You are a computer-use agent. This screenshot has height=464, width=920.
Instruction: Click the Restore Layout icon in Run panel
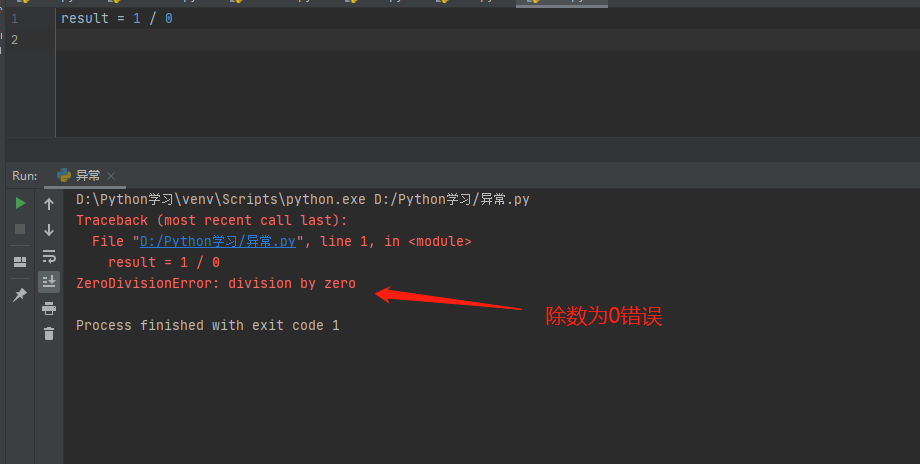(x=20, y=262)
